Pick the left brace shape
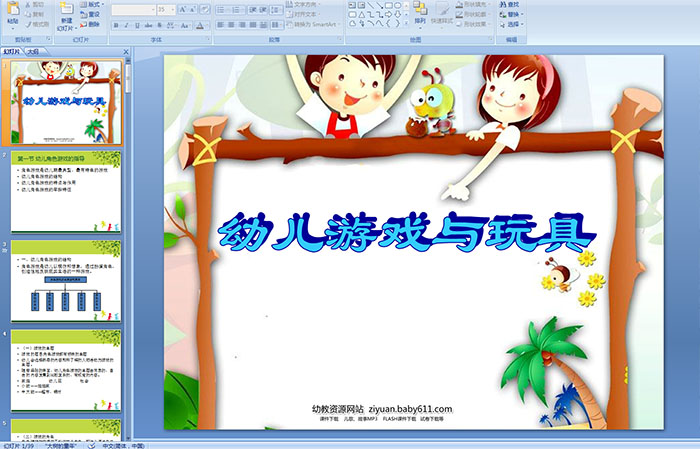This screenshot has width=700, height=449. (388, 23)
